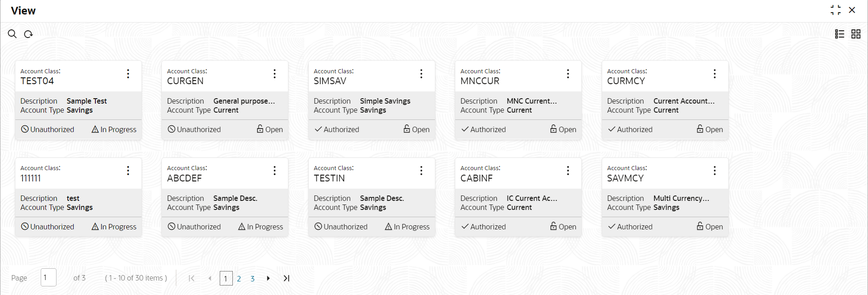Open SIMSAV card kebab menu
This screenshot has height=295, width=868.
(x=421, y=74)
